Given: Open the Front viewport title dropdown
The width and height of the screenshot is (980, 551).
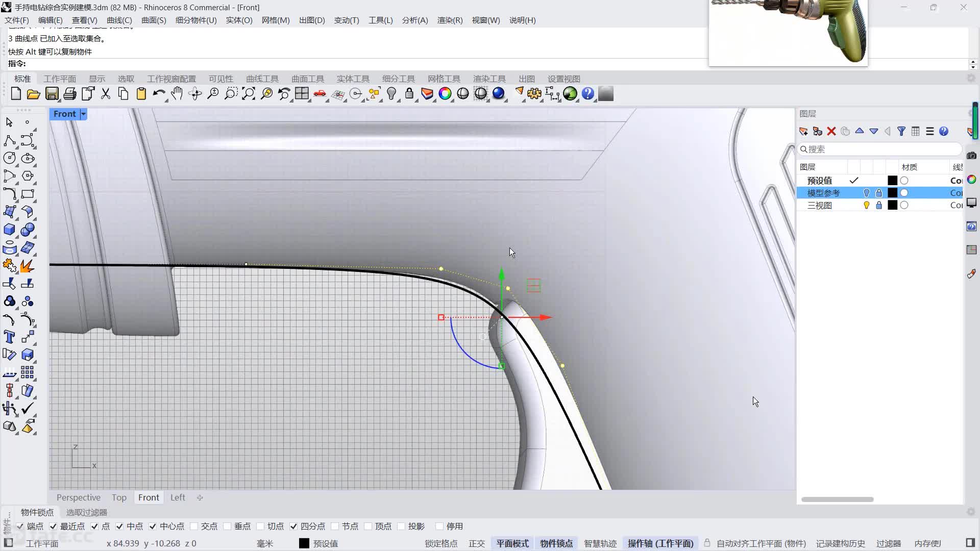Looking at the screenshot, I should pyautogui.click(x=83, y=114).
